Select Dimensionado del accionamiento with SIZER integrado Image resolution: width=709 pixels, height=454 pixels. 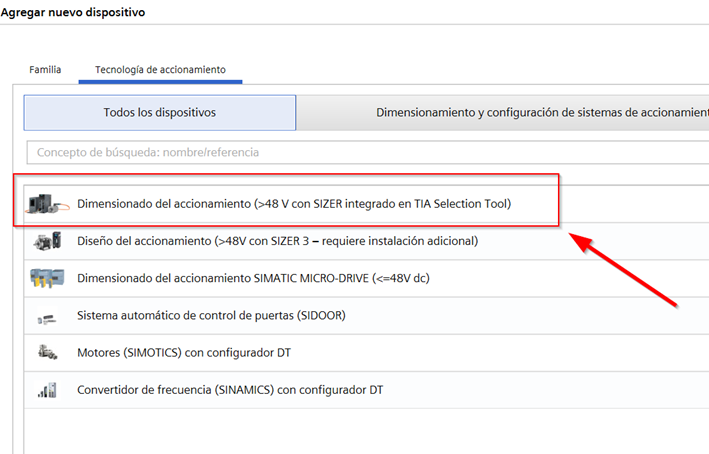click(x=294, y=204)
